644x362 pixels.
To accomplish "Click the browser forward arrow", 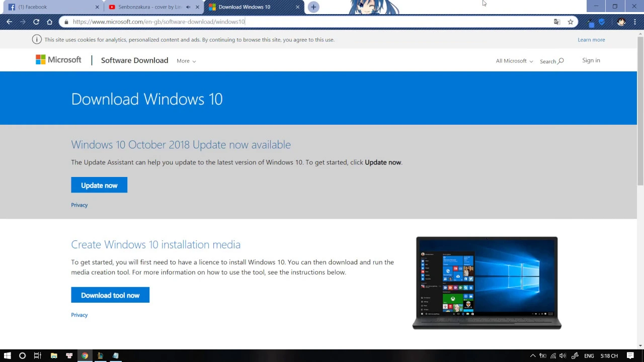I will coord(23,22).
